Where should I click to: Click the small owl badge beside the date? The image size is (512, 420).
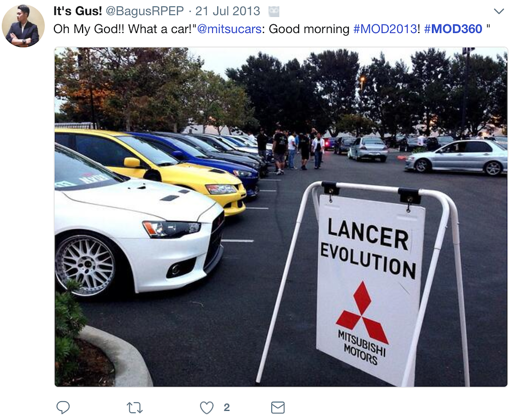point(274,11)
